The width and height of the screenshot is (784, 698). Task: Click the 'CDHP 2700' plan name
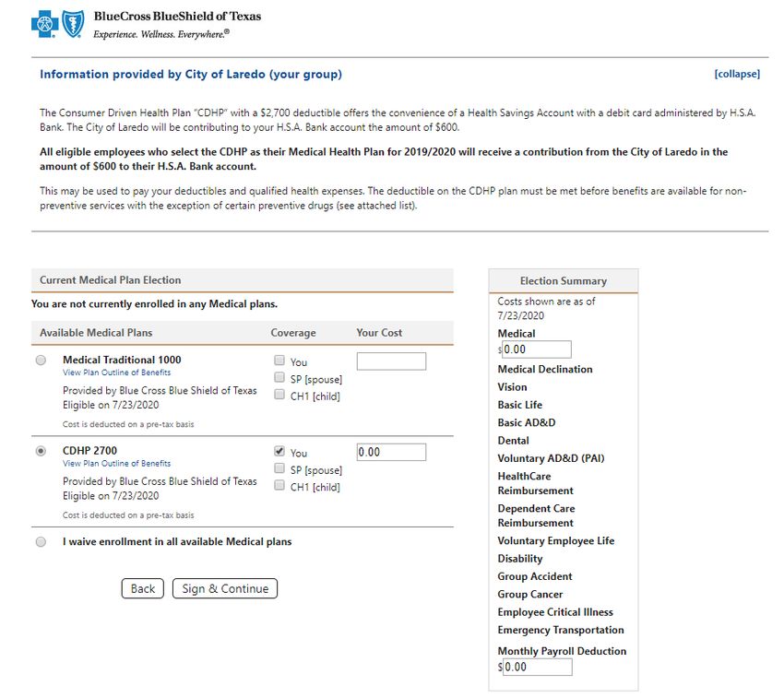click(x=89, y=451)
